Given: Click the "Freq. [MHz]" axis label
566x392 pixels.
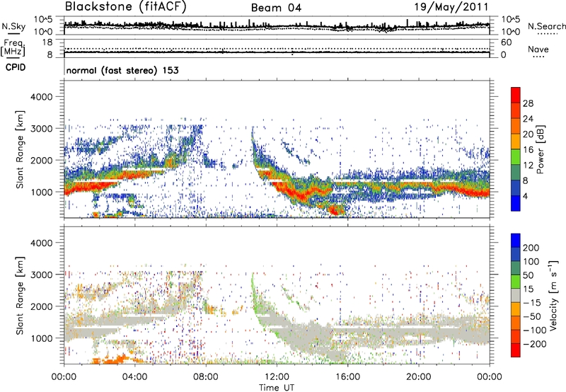Looking at the screenshot, I should (13, 47).
